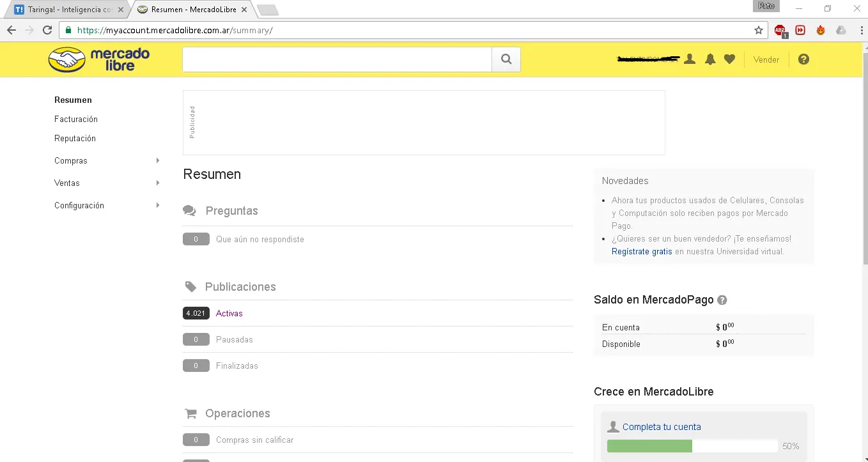Image resolution: width=868 pixels, height=462 pixels.
Task: Open a new browser tab
Action: coord(267,10)
